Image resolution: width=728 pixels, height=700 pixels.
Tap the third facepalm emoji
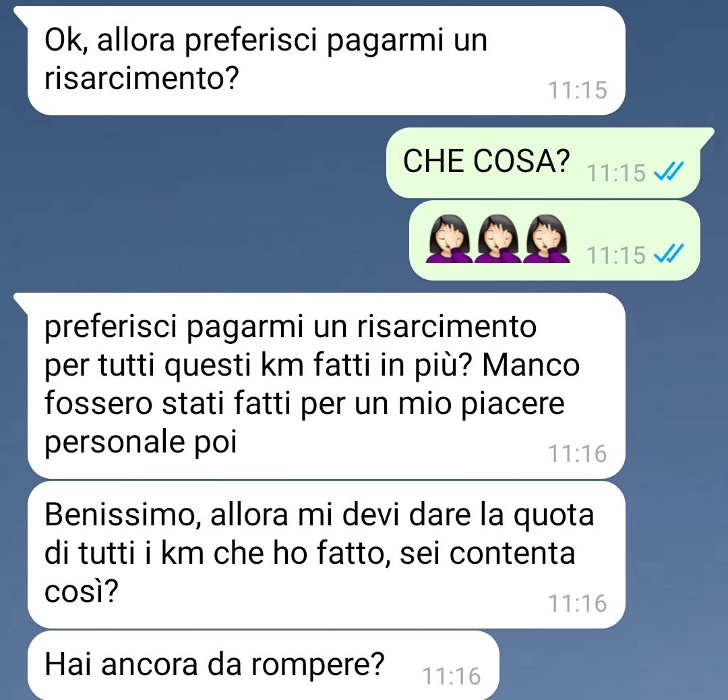[x=547, y=239]
